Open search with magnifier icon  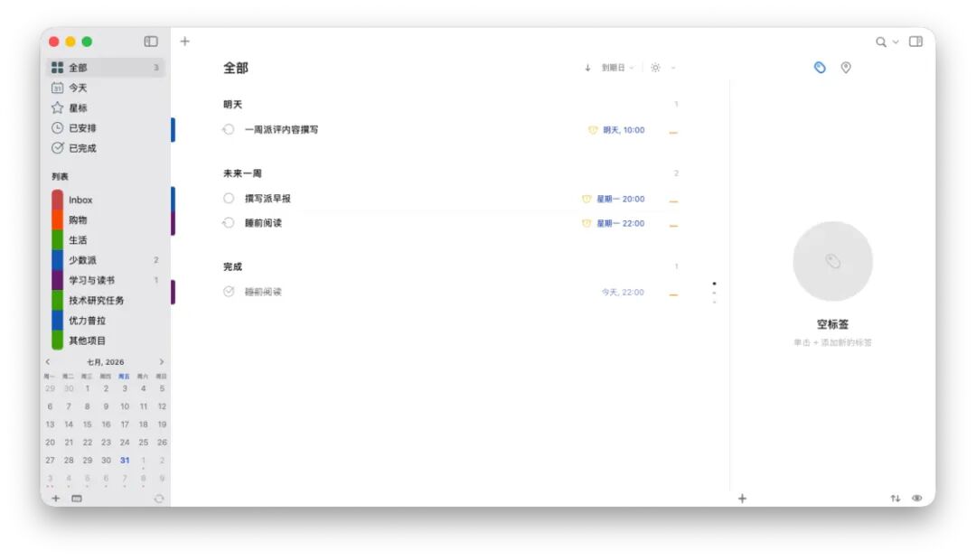881,42
